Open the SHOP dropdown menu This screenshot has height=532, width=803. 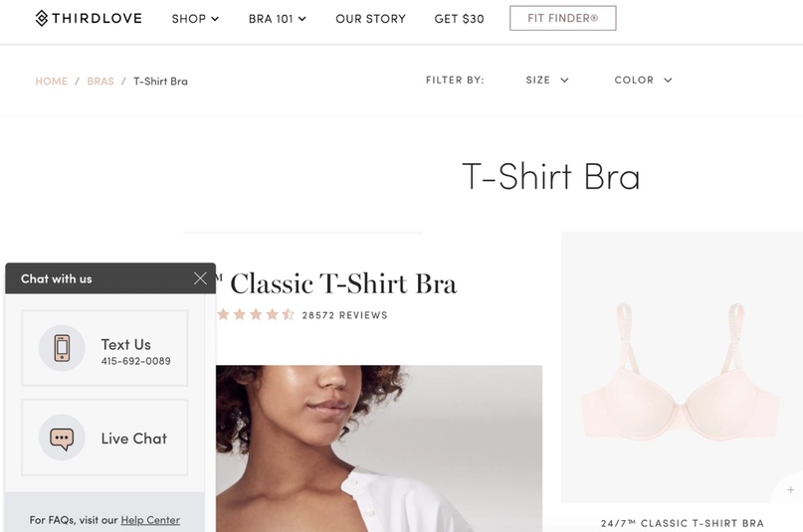pyautogui.click(x=195, y=19)
